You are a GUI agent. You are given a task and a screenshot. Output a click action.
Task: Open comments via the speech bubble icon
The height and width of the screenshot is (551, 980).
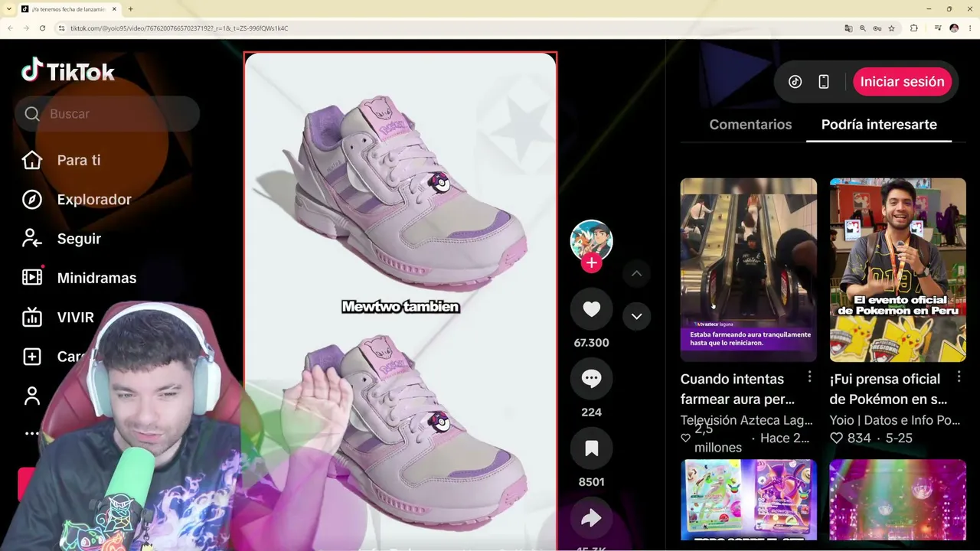[591, 378]
